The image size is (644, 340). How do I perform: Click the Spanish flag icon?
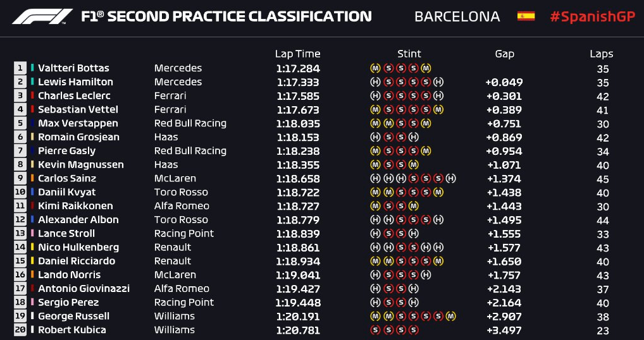coord(526,16)
